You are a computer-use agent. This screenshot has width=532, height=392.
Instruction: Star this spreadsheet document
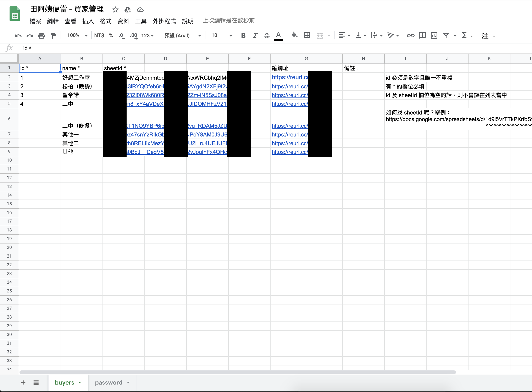[115, 10]
